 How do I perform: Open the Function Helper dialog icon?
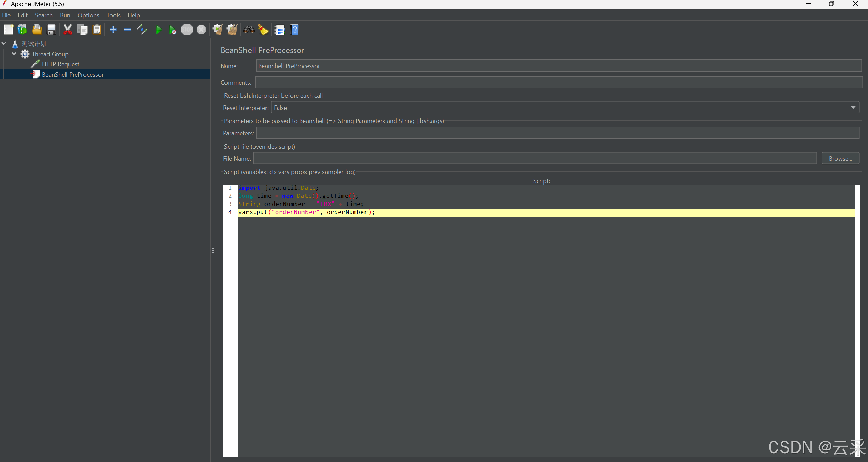tap(280, 30)
